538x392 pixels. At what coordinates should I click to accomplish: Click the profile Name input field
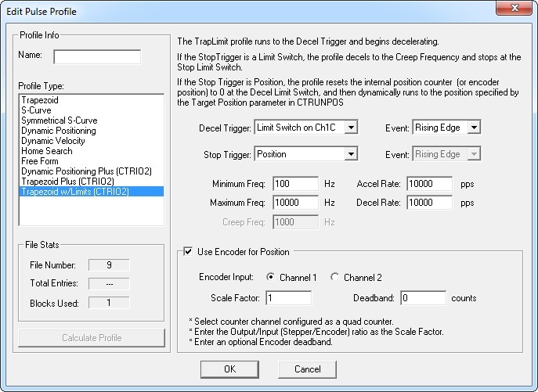[97, 57]
